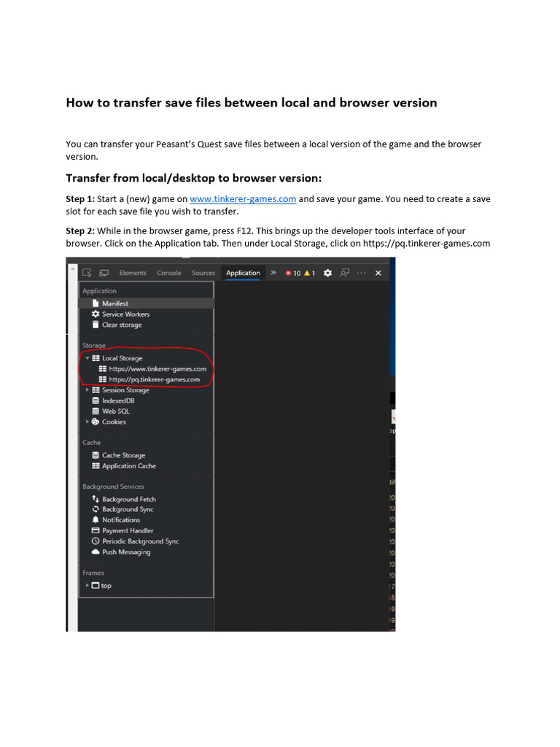Select the inspect element cursor icon

(x=87, y=273)
